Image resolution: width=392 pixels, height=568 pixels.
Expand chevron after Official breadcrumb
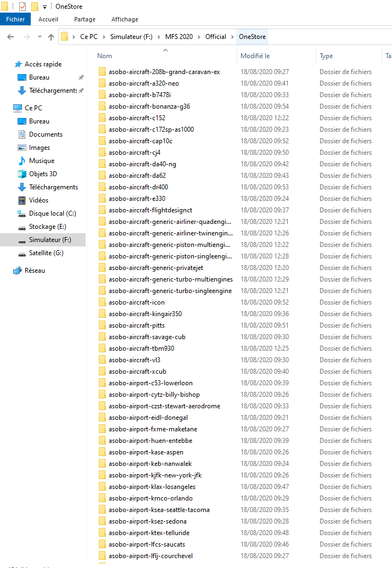232,37
